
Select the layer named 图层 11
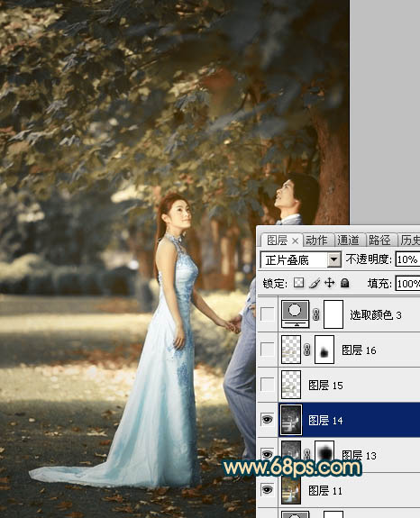[x=325, y=491]
